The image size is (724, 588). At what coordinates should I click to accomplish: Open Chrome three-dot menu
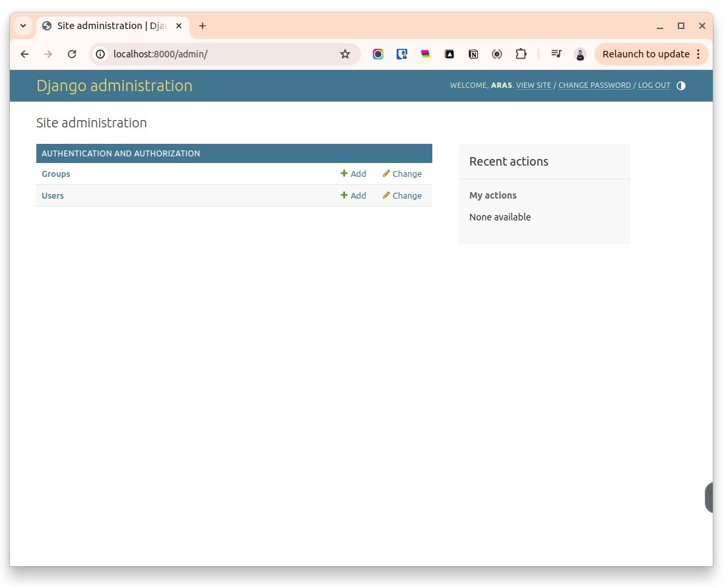coord(699,54)
